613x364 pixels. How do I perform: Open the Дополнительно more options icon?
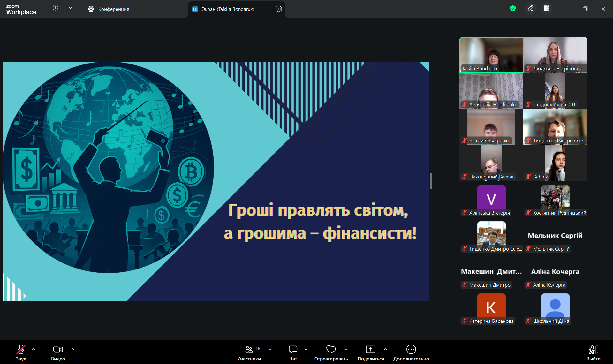411,350
